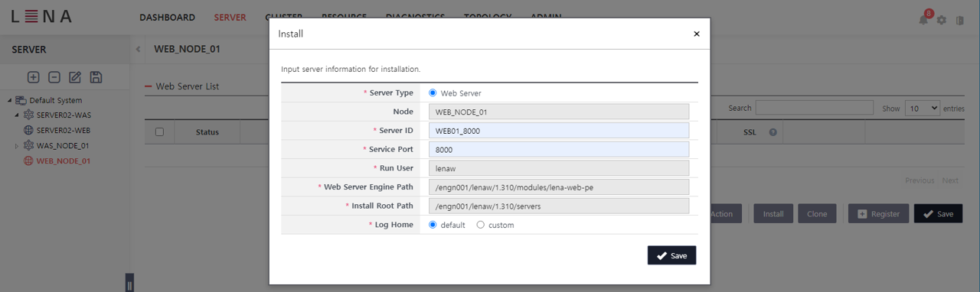Click the manual book icon in top right
The image size is (980, 292).
pyautogui.click(x=959, y=20)
